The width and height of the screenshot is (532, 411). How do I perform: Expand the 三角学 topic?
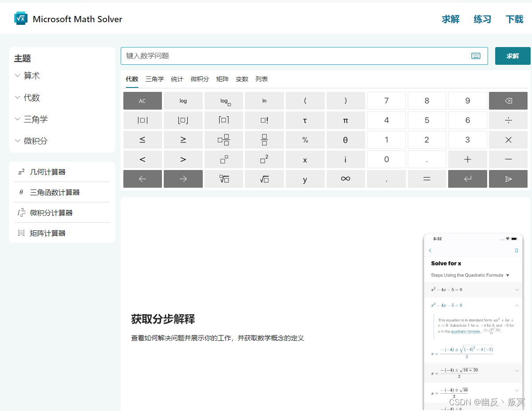tap(31, 119)
